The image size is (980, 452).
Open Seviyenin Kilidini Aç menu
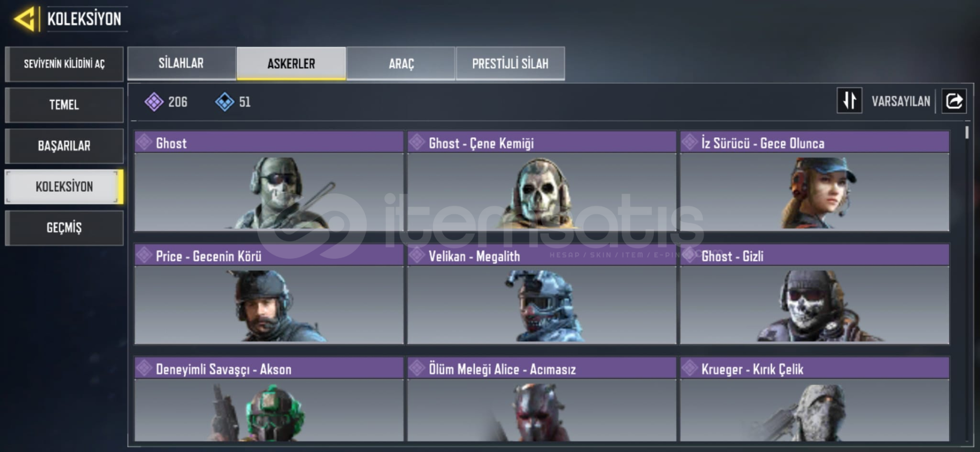64,64
